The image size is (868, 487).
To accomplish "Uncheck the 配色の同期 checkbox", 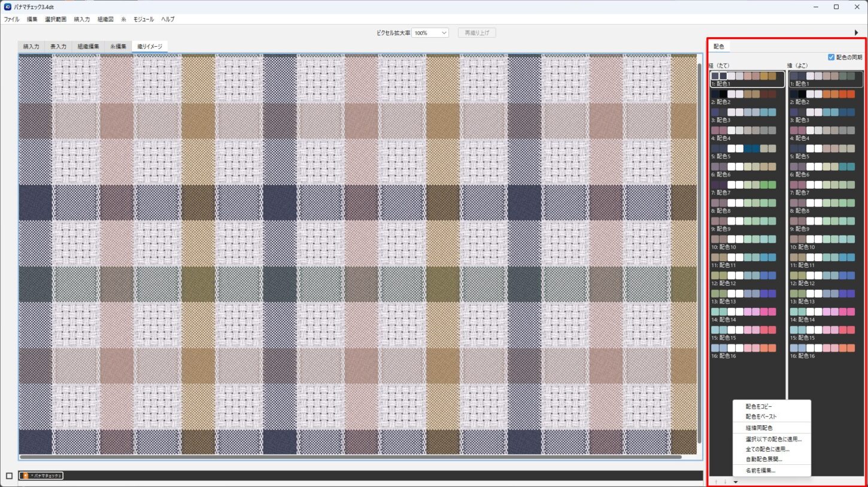I will point(831,57).
